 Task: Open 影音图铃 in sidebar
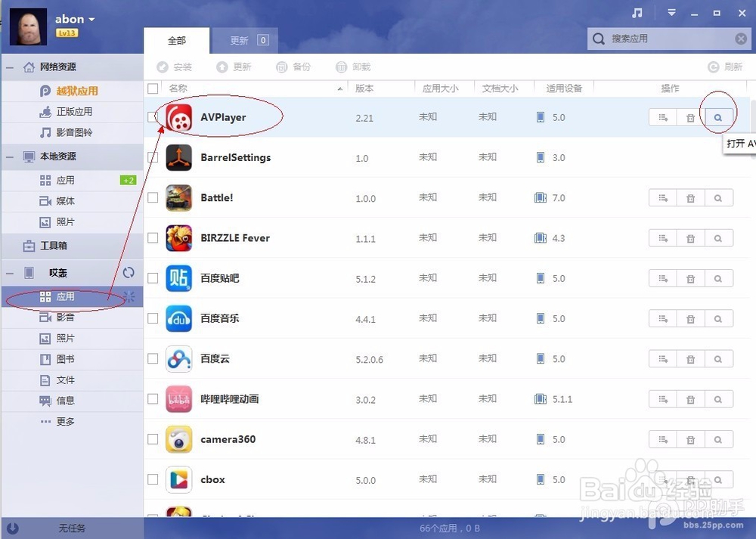coord(73,132)
